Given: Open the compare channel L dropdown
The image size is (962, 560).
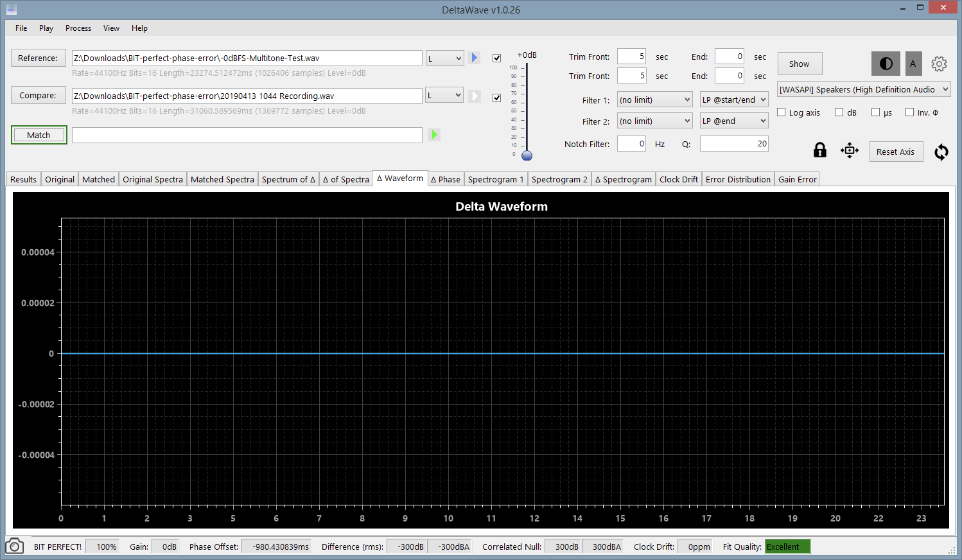Looking at the screenshot, I should (444, 95).
